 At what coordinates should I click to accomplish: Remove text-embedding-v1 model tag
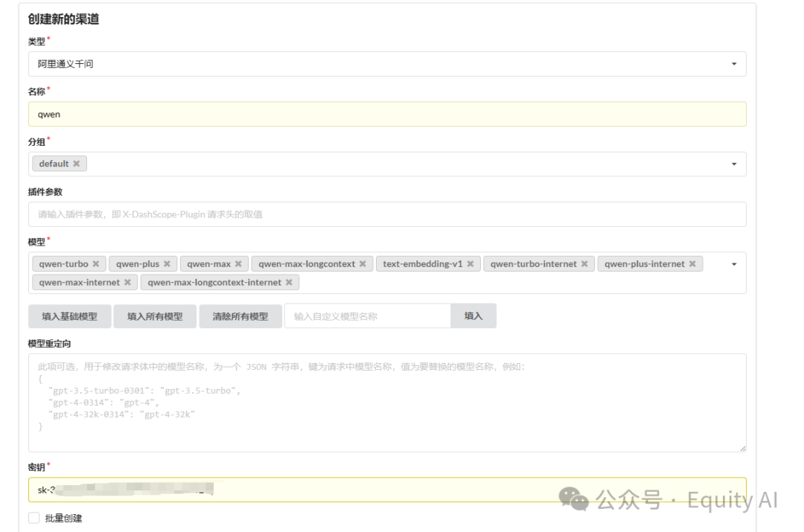(x=470, y=264)
